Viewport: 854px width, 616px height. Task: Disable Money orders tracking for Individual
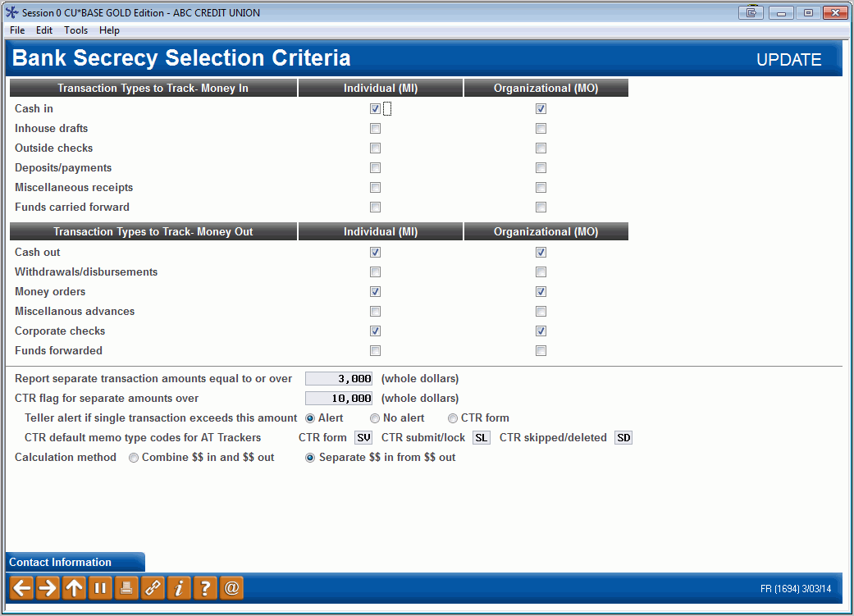click(375, 291)
